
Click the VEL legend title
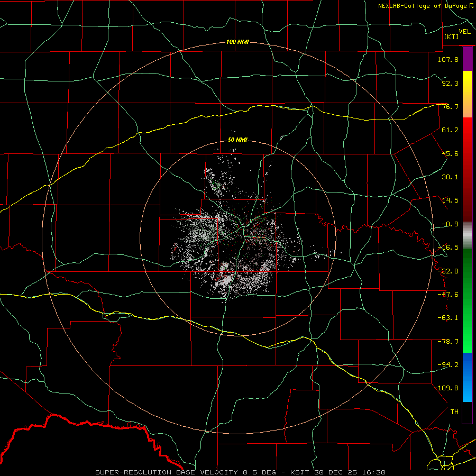[464, 32]
